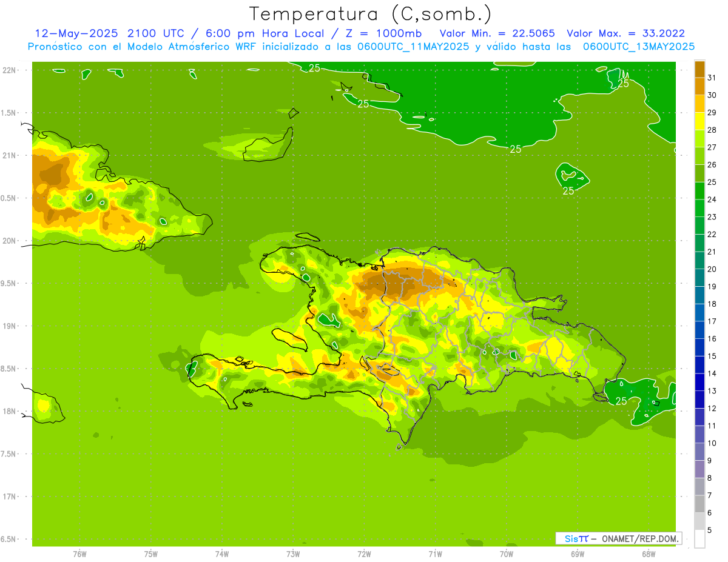Click the "Valor Min. = 22.5065" value

[497, 33]
